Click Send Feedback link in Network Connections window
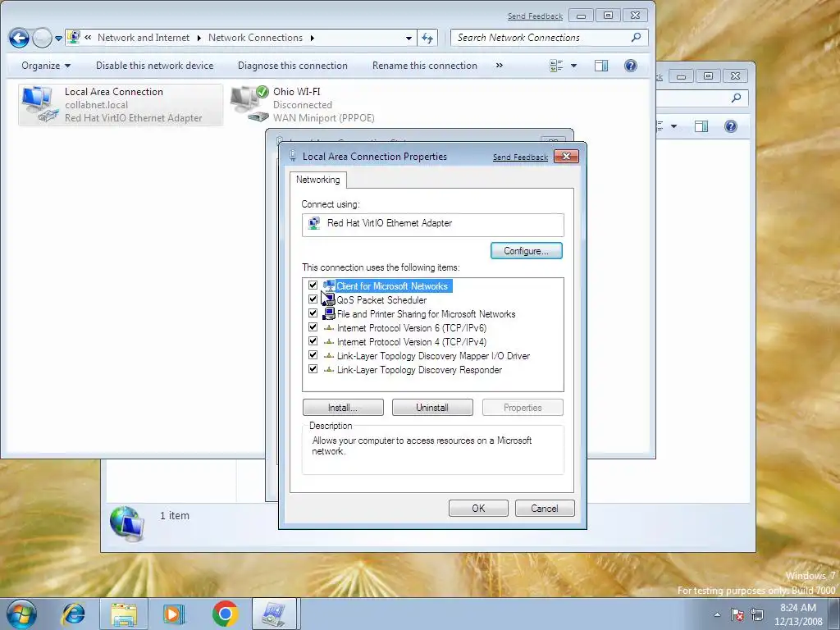 [x=535, y=16]
